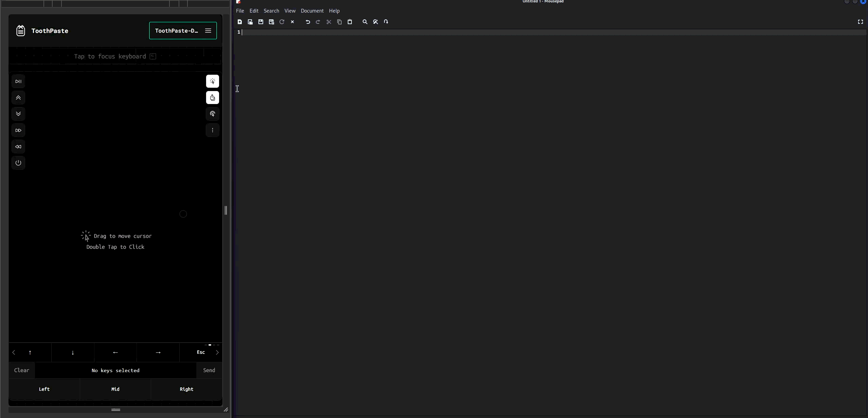
Task: Save the document with the floppy icon
Action: [x=261, y=22]
